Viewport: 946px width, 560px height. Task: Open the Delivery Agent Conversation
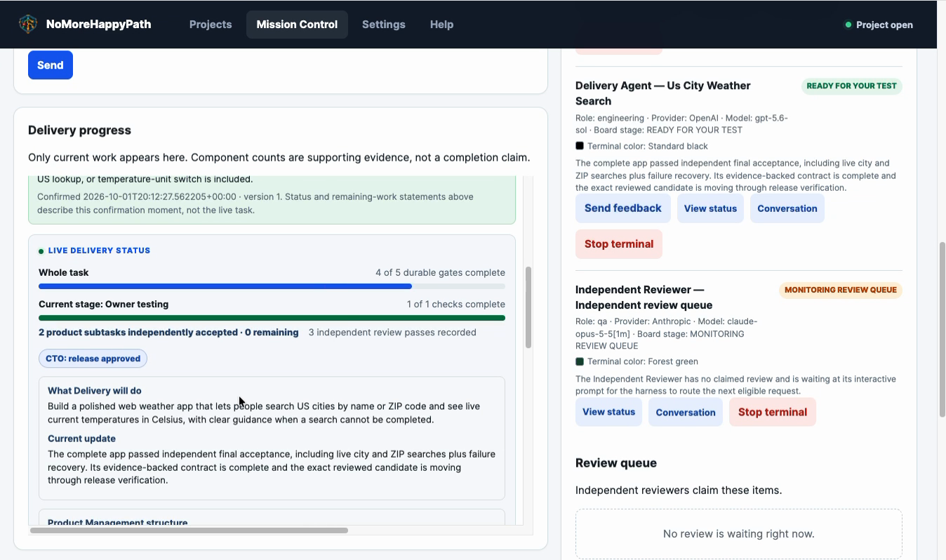[787, 208]
